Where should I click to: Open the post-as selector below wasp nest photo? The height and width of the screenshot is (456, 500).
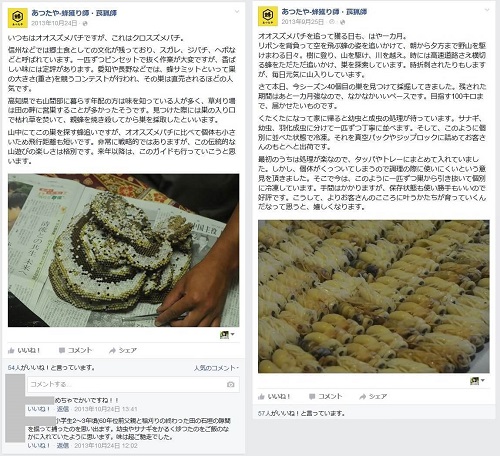[227, 334]
